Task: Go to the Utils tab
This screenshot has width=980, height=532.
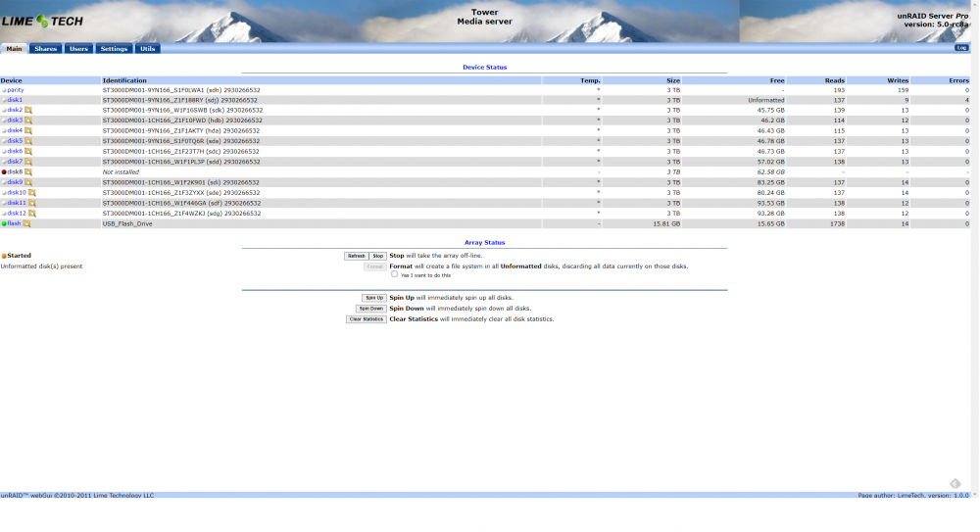Action: tap(148, 49)
